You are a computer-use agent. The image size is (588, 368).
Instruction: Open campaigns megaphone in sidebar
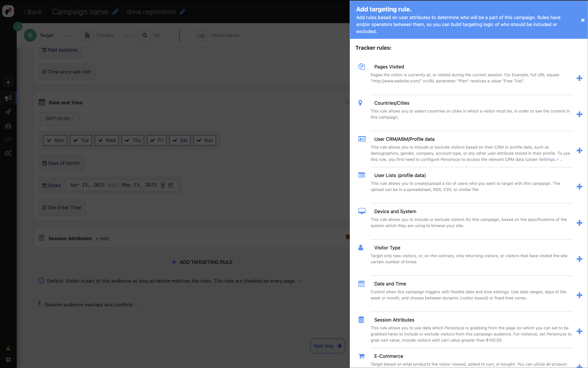point(8,98)
